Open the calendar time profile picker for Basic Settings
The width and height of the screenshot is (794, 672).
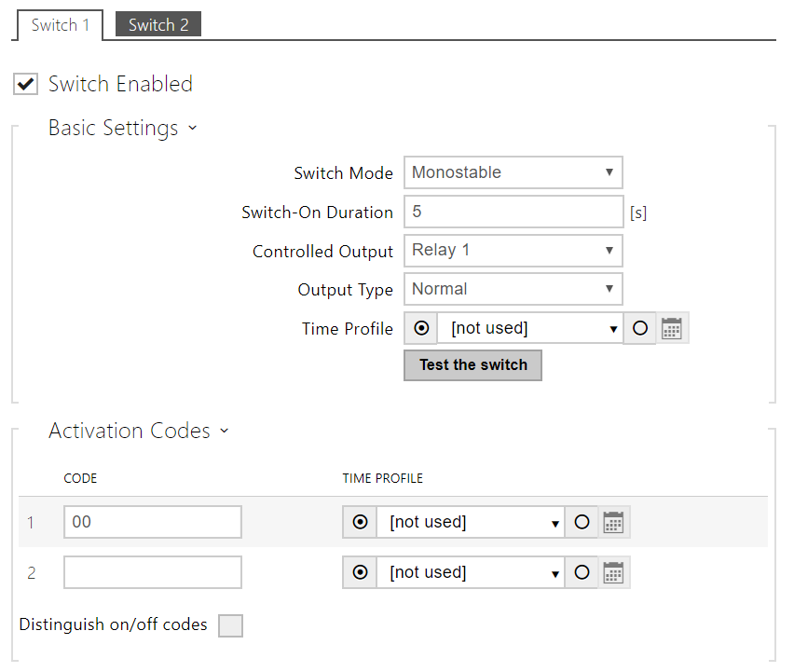tap(672, 328)
